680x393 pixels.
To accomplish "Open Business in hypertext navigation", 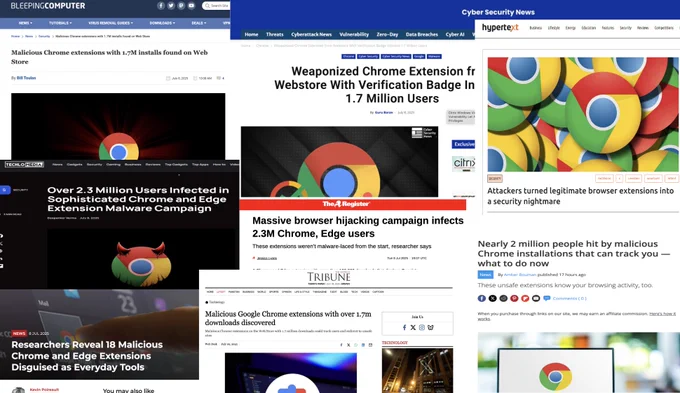I will click(536, 28).
